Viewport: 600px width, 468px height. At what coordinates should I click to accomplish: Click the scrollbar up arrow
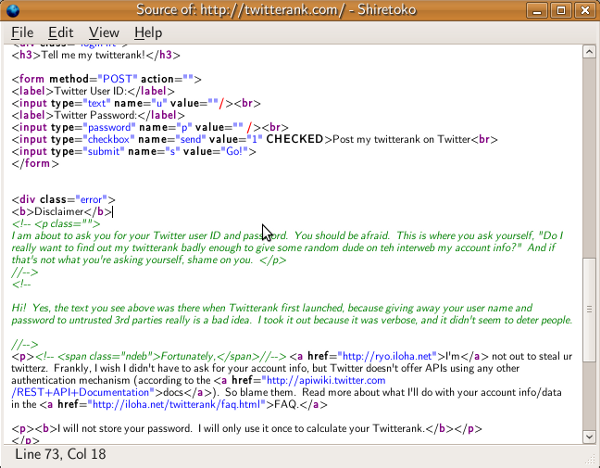589,52
